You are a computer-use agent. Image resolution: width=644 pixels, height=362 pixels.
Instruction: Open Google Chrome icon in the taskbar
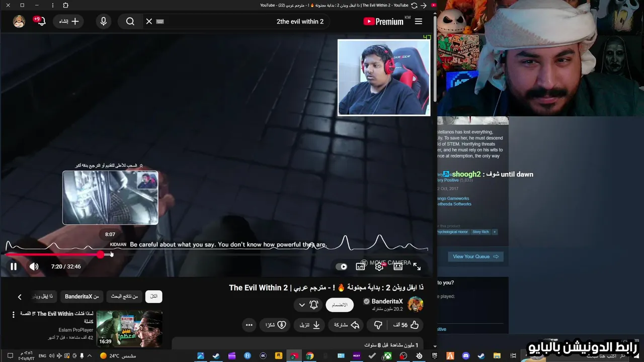[x=310, y=356]
